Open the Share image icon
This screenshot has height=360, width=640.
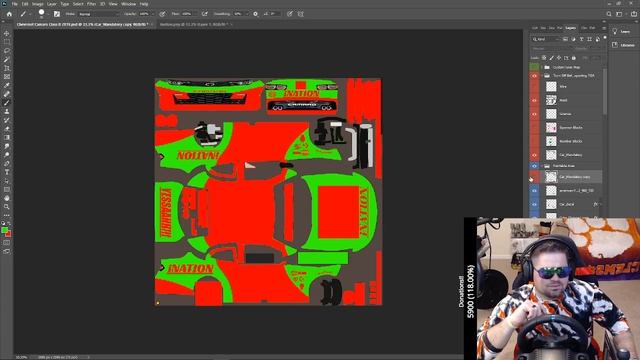click(x=634, y=14)
